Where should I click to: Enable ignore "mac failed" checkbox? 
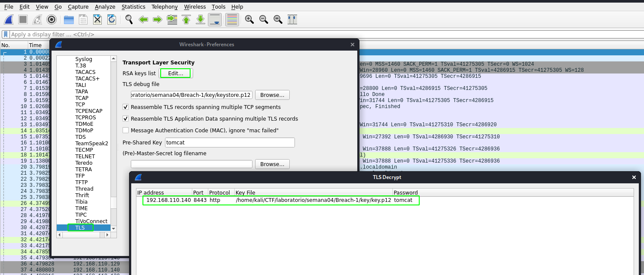126,131
